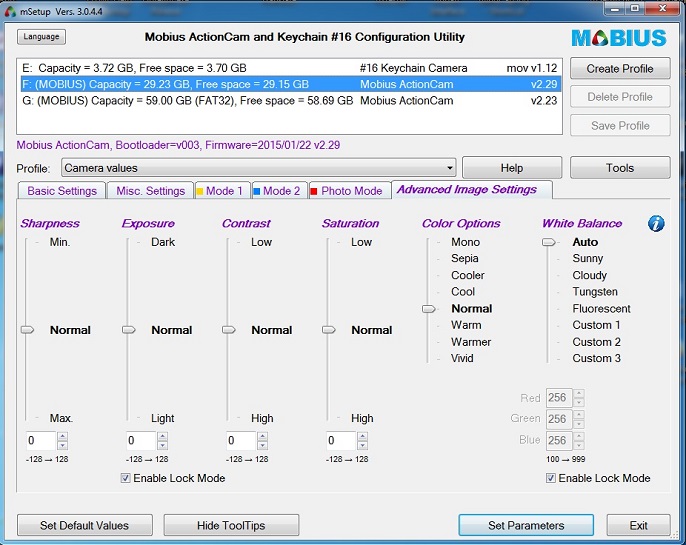Increase Exposure value with up arrow
This screenshot has width=686, height=545.
pos(163,436)
